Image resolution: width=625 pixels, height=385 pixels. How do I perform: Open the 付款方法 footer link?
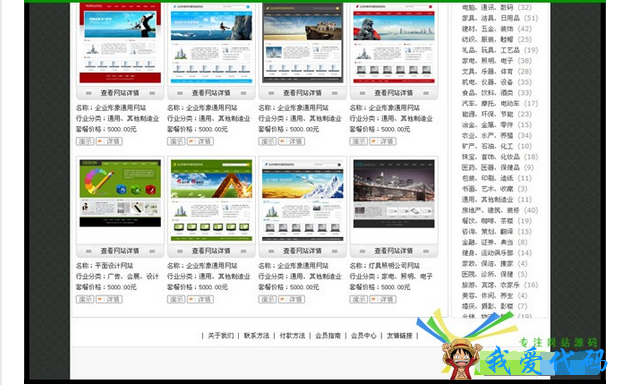tap(292, 336)
